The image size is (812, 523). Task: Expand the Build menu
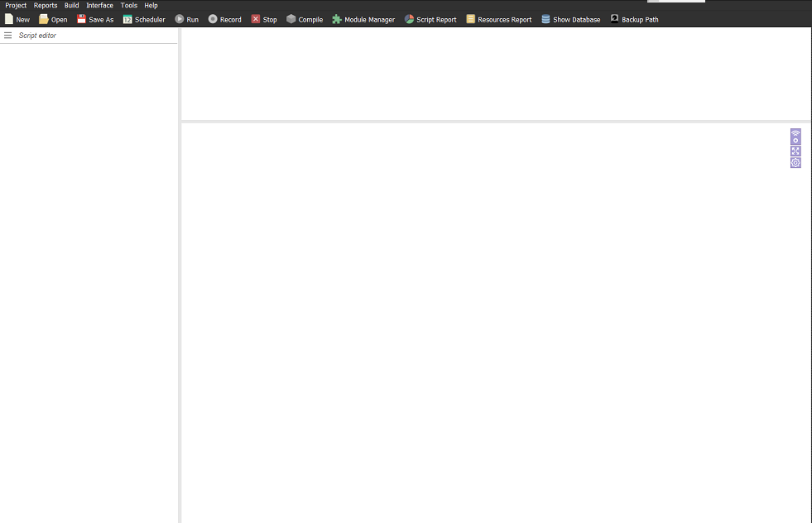pos(72,6)
